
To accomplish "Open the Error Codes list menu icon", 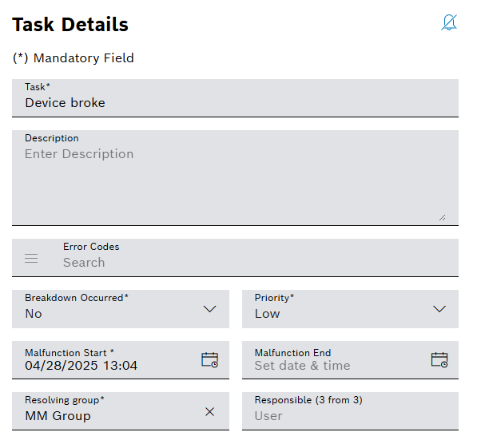I will 31,259.
